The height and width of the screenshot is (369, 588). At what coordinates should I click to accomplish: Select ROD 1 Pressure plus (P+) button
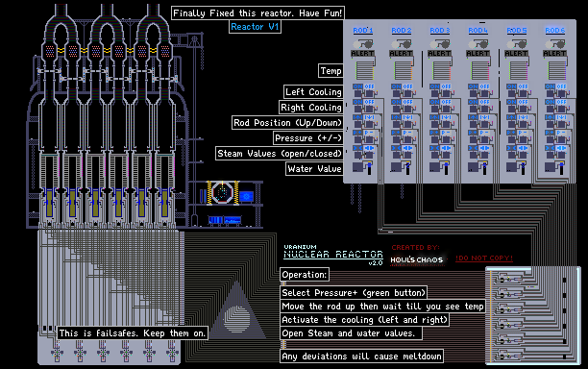tap(356, 133)
